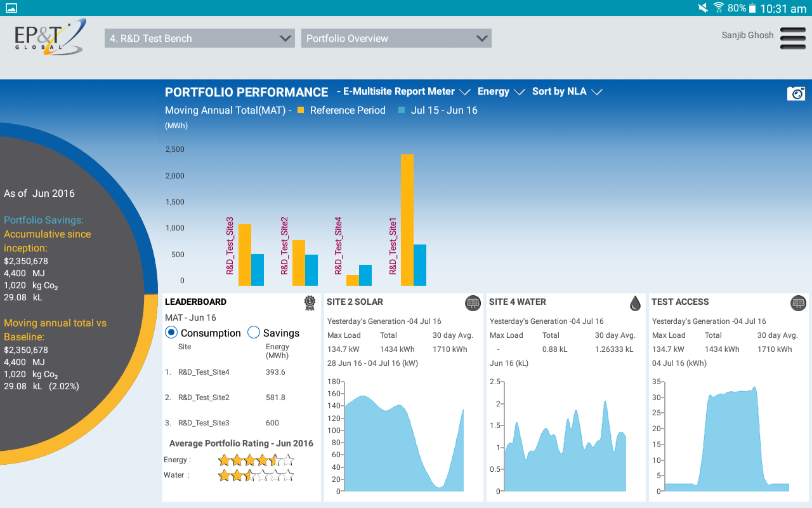Select the Consumption radio button
This screenshot has height=508, width=812.
(171, 333)
